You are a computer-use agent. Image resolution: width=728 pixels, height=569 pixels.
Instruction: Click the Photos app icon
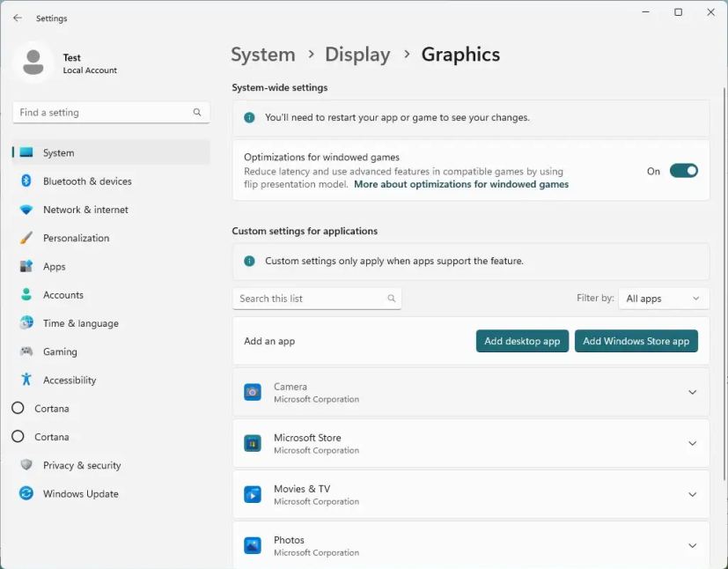pos(253,545)
